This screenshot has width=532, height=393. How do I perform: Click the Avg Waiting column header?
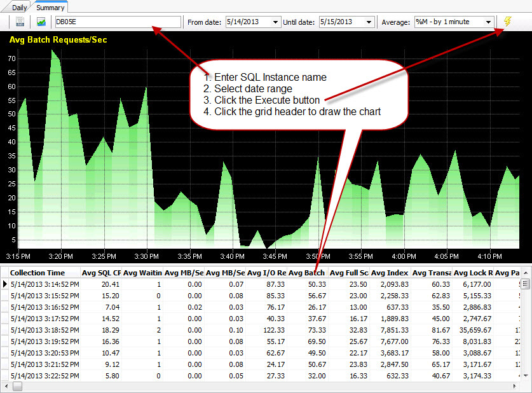(141, 273)
